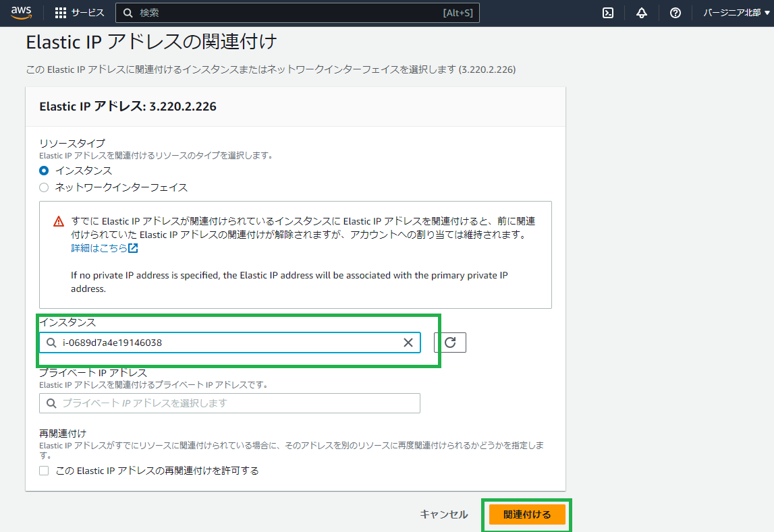Click the search magnifier in the instance field
This screenshot has height=532, width=774.
(51, 343)
